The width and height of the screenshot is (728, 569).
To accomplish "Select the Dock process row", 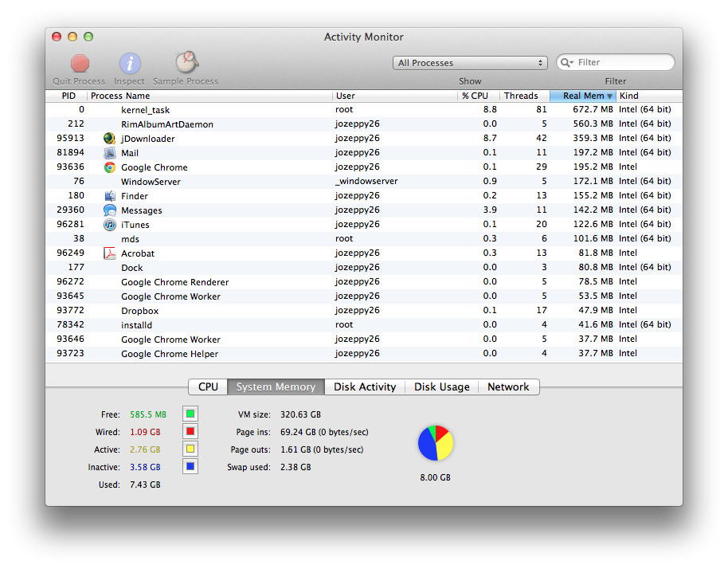I will coord(364,268).
